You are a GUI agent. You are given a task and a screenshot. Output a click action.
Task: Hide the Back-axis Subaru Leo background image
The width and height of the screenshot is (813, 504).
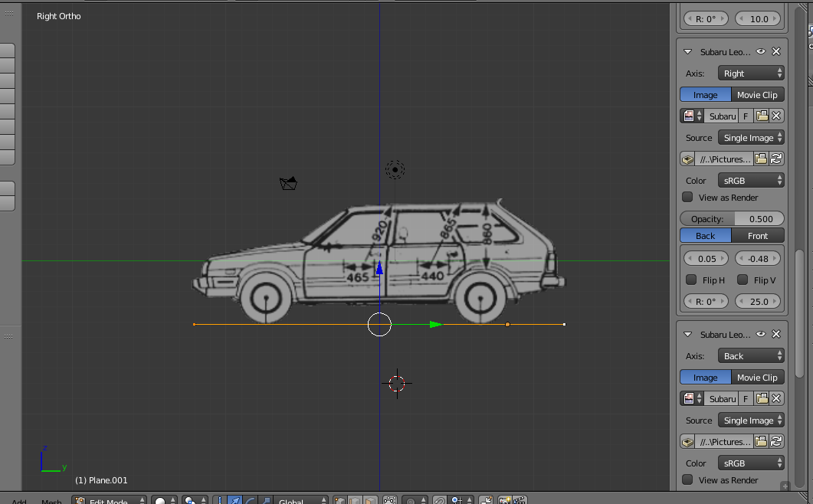point(761,334)
